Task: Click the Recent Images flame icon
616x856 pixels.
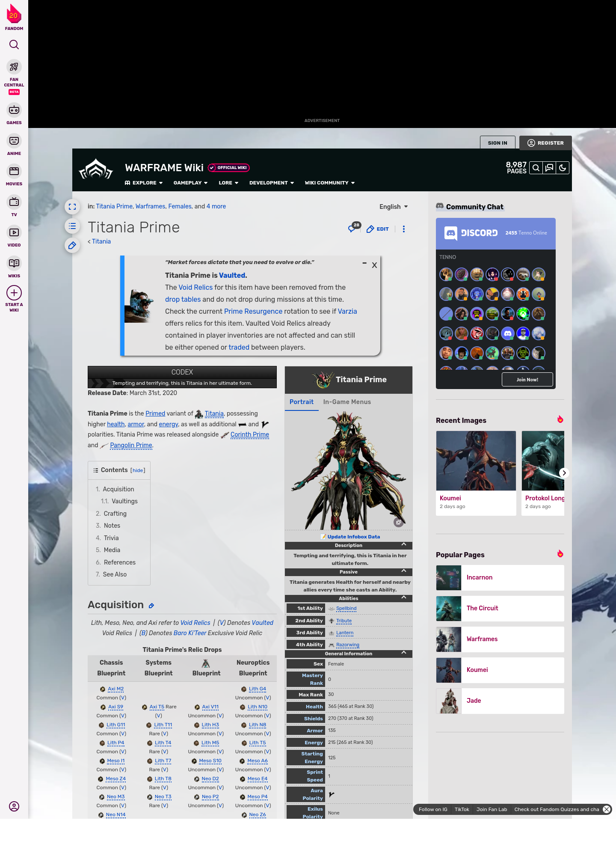Action: [x=560, y=419]
